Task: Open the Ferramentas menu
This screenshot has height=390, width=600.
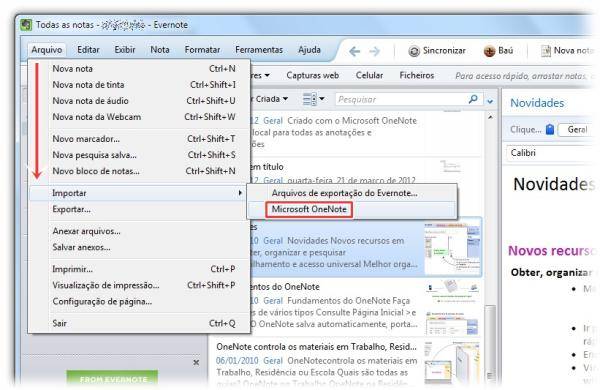Action: [259, 50]
